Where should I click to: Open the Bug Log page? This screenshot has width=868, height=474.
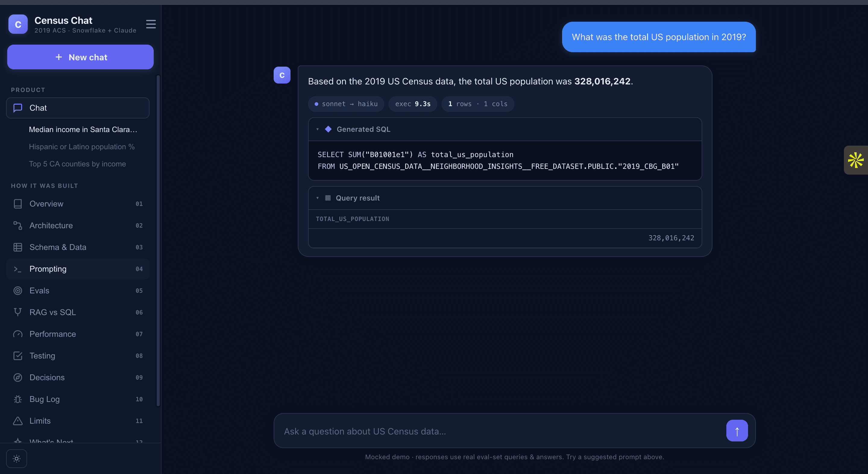click(x=77, y=399)
